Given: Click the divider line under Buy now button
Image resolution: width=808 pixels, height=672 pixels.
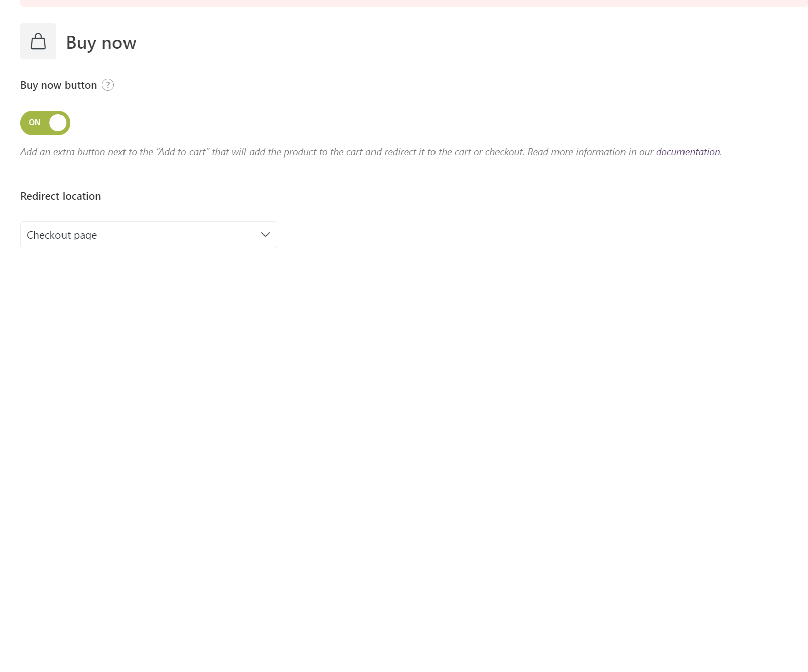Looking at the screenshot, I should click(x=414, y=99).
